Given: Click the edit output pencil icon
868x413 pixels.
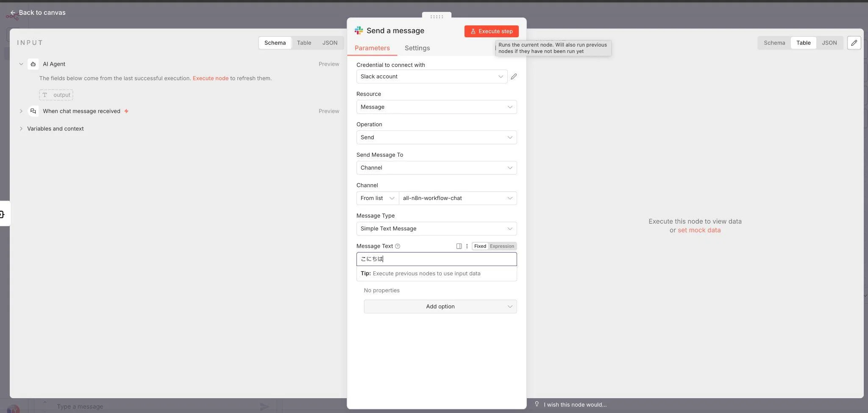Looking at the screenshot, I should tap(854, 43).
